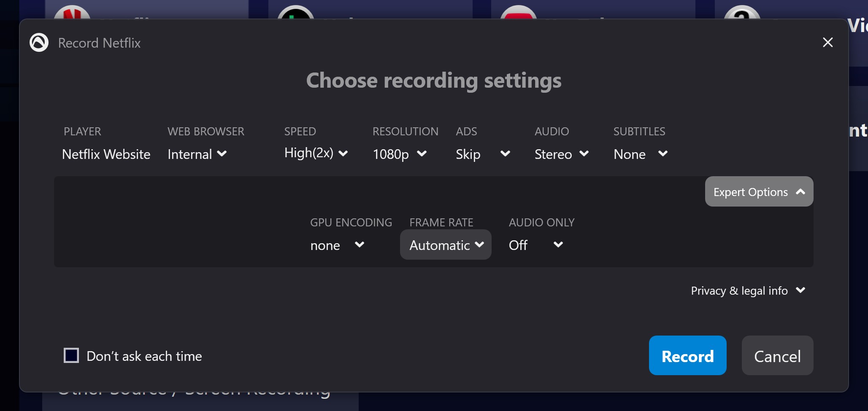Collapse the Expert Options panel

759,192
